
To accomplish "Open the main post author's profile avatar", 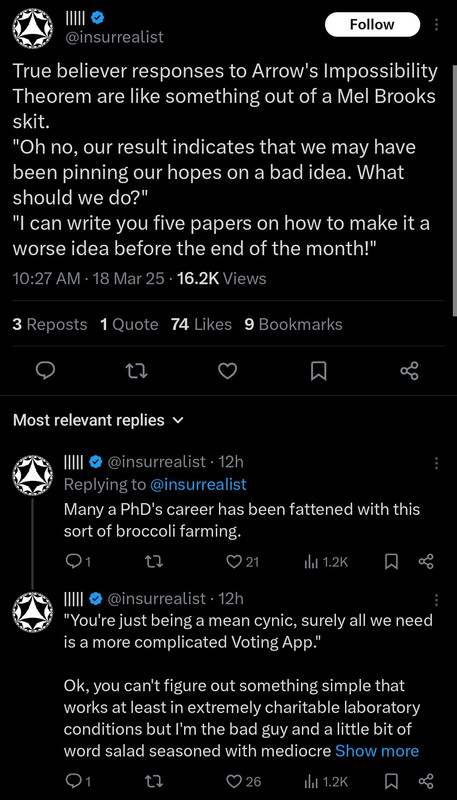I will 33,29.
